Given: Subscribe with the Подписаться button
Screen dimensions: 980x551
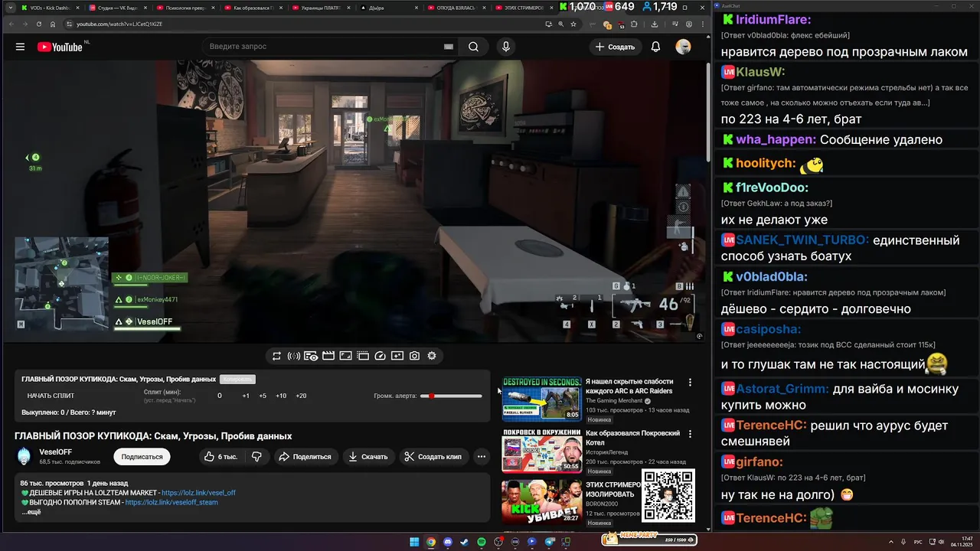Looking at the screenshot, I should pos(142,457).
